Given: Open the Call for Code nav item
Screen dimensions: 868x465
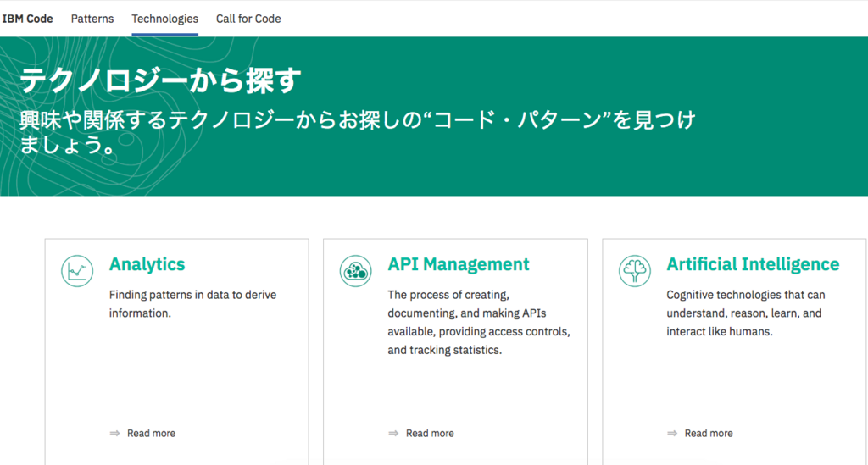Looking at the screenshot, I should pos(248,19).
